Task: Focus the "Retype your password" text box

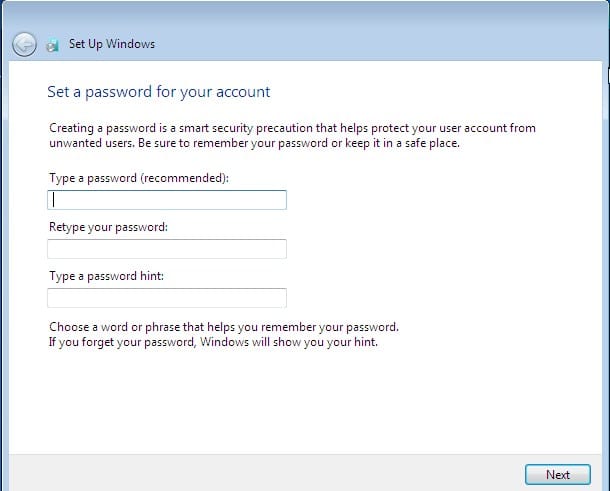Action: pos(167,249)
